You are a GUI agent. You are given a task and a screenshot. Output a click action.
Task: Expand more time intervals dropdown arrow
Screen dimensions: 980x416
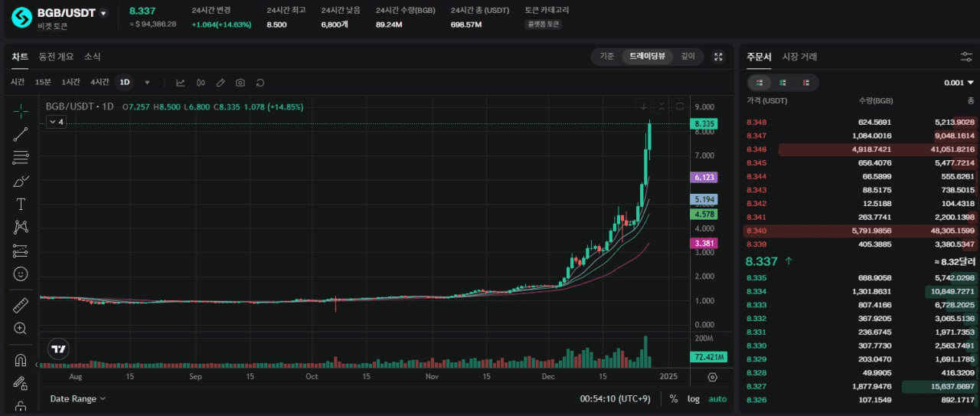[147, 82]
